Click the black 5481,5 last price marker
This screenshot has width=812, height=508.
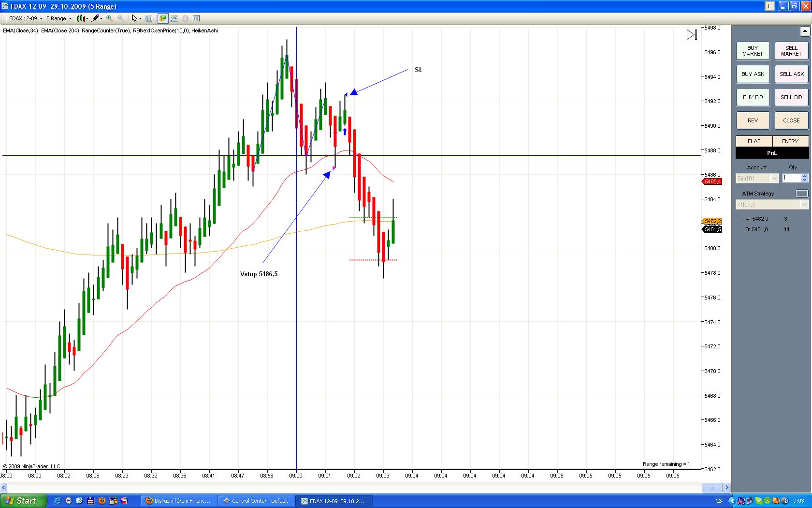pos(712,229)
